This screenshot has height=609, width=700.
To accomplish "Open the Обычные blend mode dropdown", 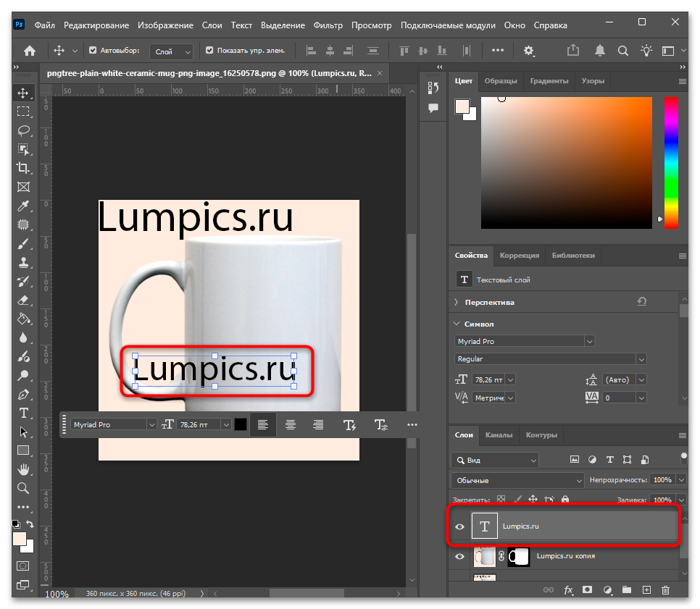I will (x=518, y=481).
